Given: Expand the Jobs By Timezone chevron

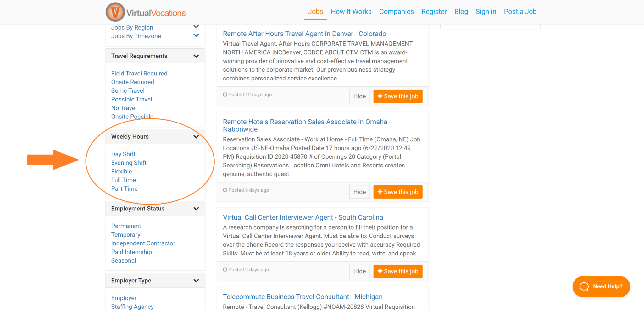Looking at the screenshot, I should coord(196,35).
